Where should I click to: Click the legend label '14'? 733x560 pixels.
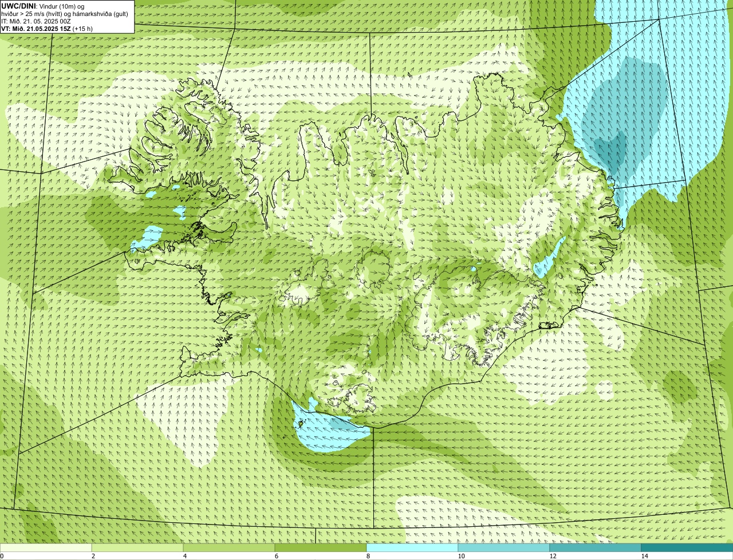click(644, 556)
